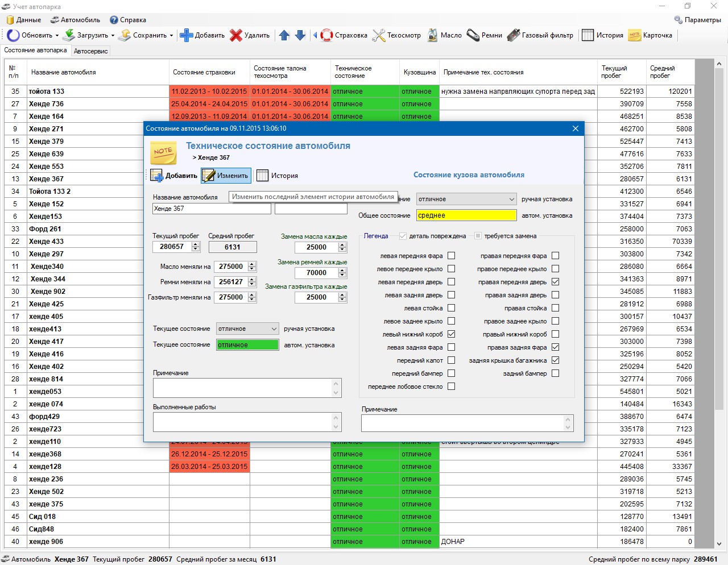The width and height of the screenshot is (728, 565).
Task: Toggle задняя крышка багажника checkbox
Action: pyautogui.click(x=556, y=360)
